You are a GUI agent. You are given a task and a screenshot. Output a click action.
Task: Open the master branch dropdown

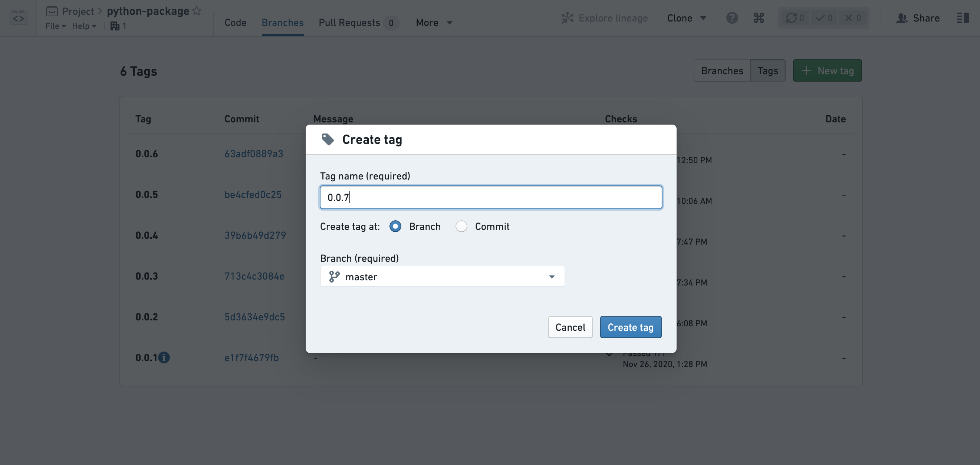pos(443,276)
